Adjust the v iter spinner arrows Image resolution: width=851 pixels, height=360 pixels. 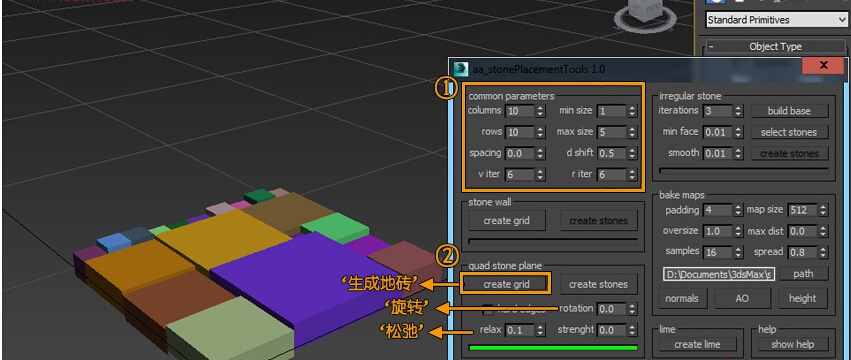(x=540, y=174)
